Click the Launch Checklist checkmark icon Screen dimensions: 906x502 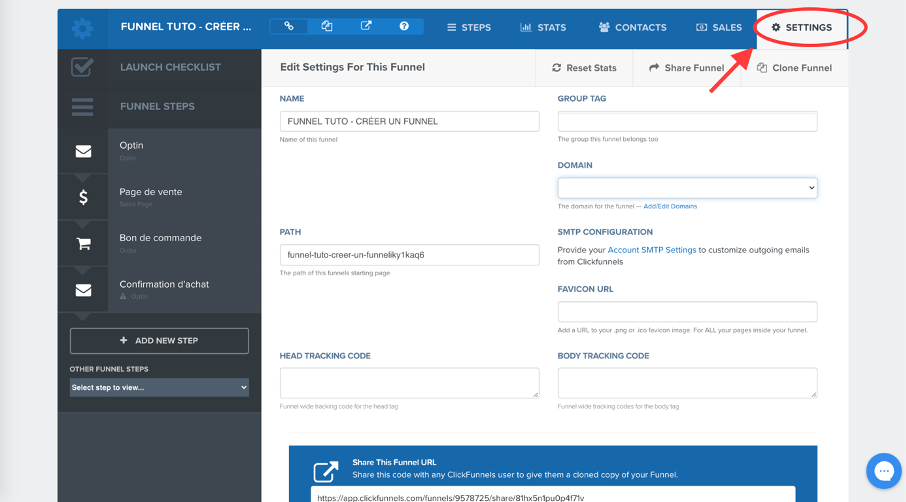82,67
